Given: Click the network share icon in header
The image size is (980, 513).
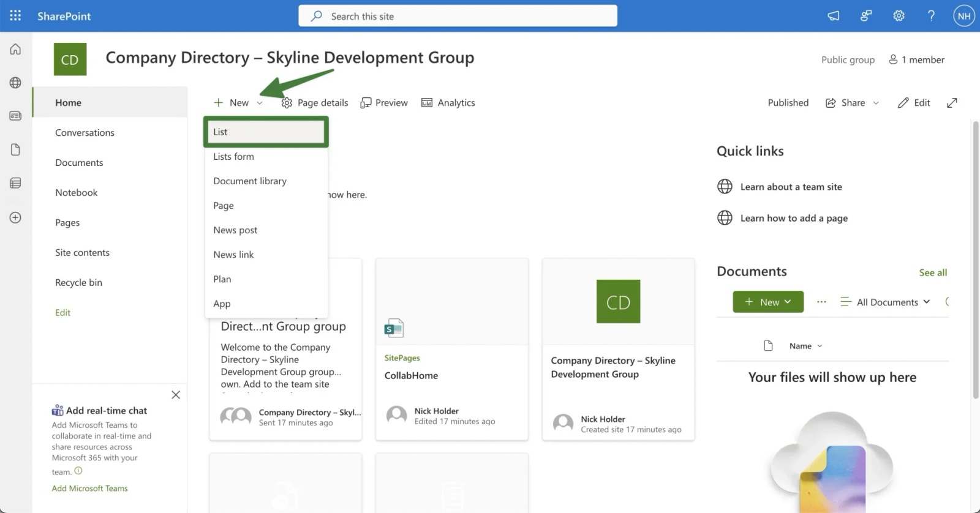Looking at the screenshot, I should [866, 16].
